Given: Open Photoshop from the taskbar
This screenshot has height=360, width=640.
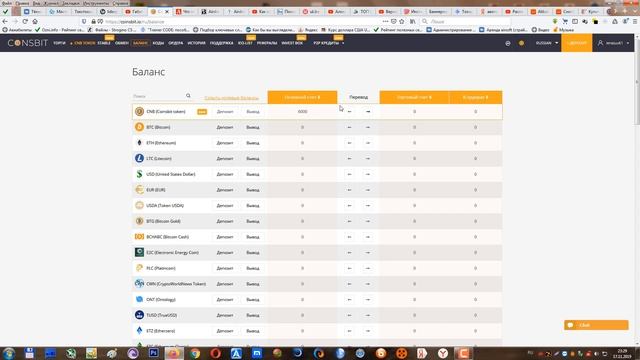Looking at the screenshot, I should point(153,353).
